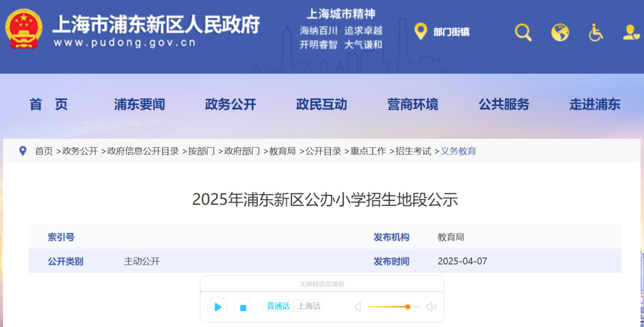Switch narration to 上海话
The width and height of the screenshot is (644, 327).
pos(309,306)
